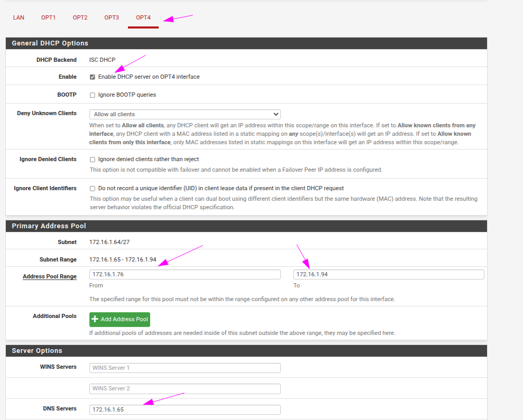Focus the address pool From field
This screenshot has height=420, width=523.
pos(185,275)
